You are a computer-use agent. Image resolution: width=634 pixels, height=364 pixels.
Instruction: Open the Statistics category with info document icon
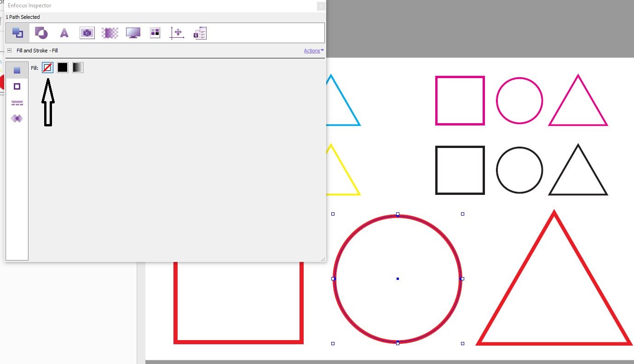(200, 33)
